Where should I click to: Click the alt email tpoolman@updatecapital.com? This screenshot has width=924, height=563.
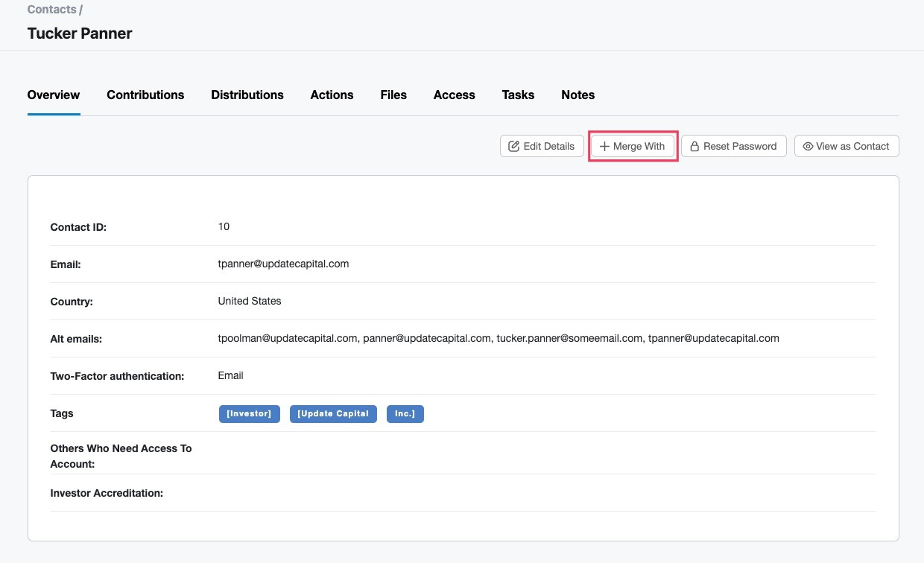pos(288,338)
